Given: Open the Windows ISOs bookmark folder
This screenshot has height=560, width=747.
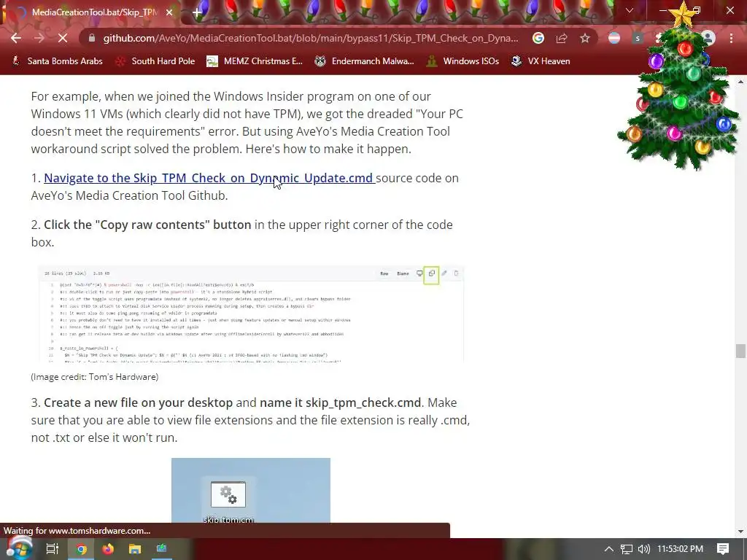Looking at the screenshot, I should 462,61.
